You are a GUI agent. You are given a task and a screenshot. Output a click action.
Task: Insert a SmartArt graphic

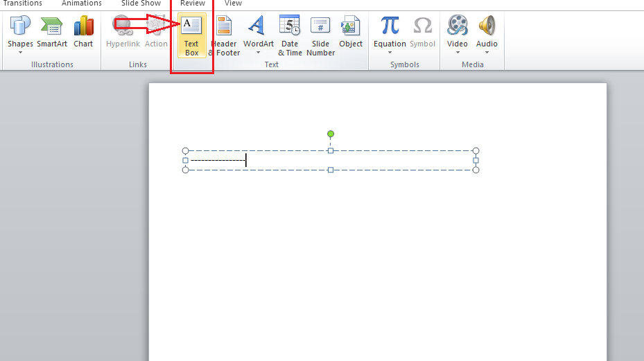click(x=52, y=33)
